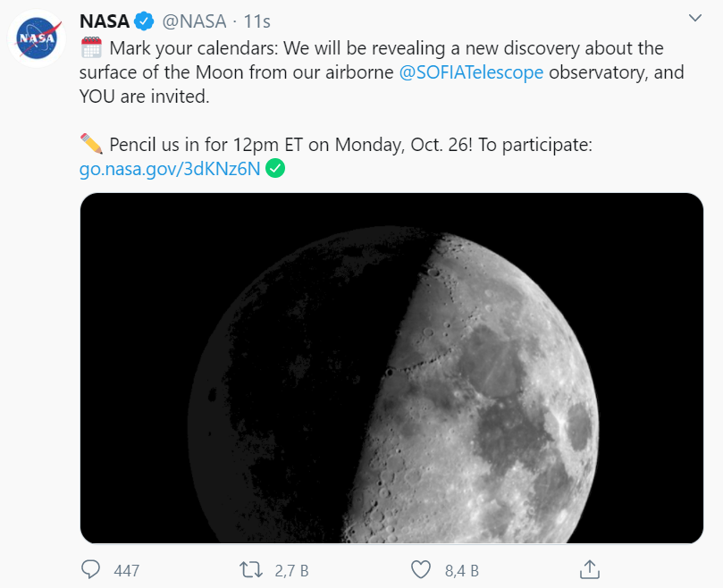
Task: Click the green checkmark next to the link
Action: pos(276,169)
